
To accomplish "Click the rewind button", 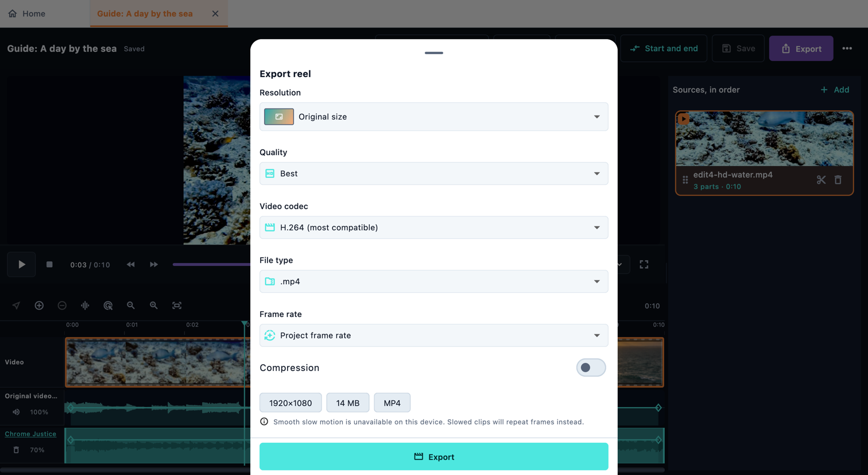I will pos(131,265).
